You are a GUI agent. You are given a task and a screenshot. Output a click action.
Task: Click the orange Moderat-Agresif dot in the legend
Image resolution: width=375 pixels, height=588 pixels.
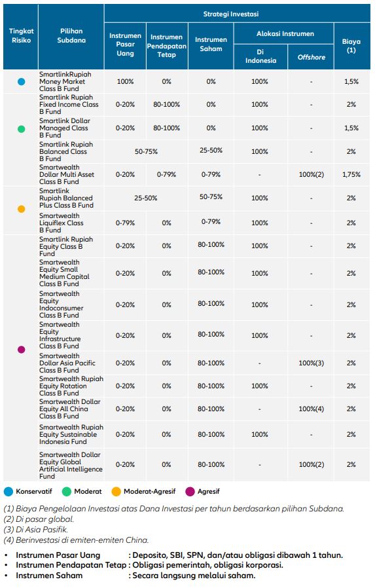tap(116, 491)
